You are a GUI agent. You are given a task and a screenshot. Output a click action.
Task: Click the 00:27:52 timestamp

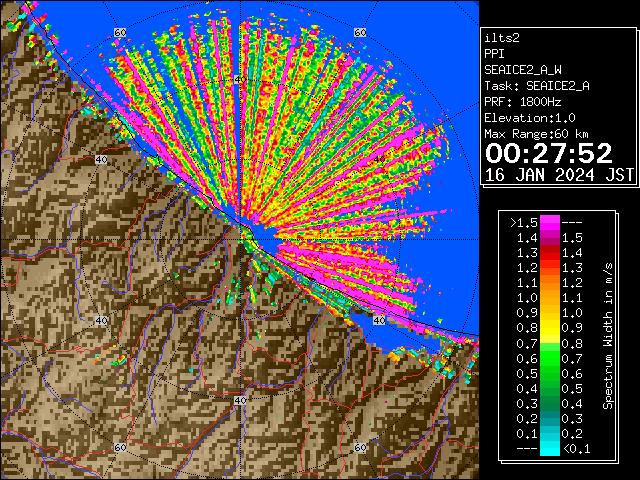(549, 153)
